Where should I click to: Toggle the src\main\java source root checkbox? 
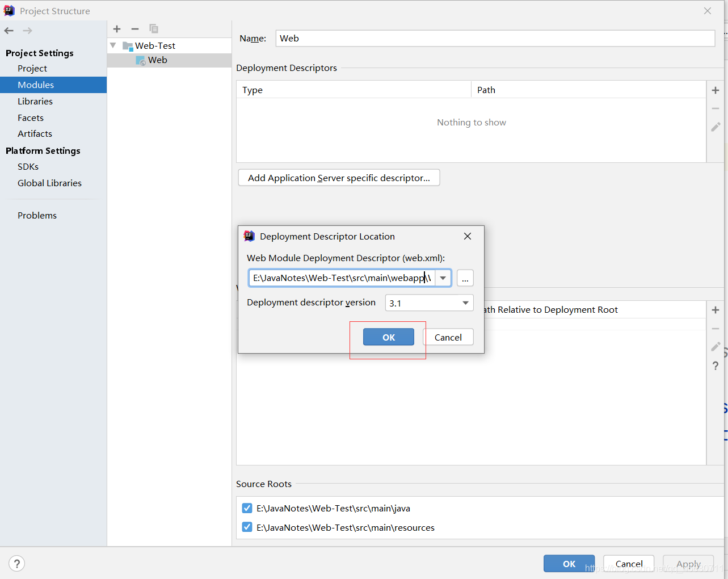point(247,508)
